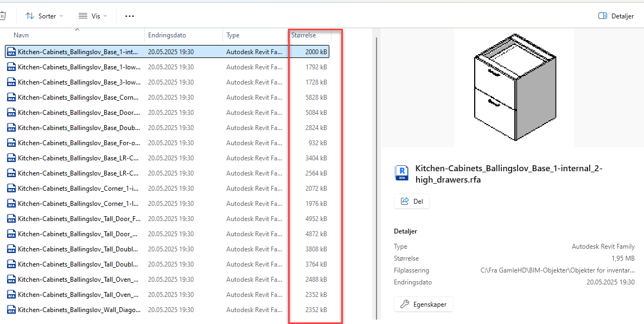
Task: Select the RFA icon of the Base_Corn file
Action: pyautogui.click(x=11, y=97)
